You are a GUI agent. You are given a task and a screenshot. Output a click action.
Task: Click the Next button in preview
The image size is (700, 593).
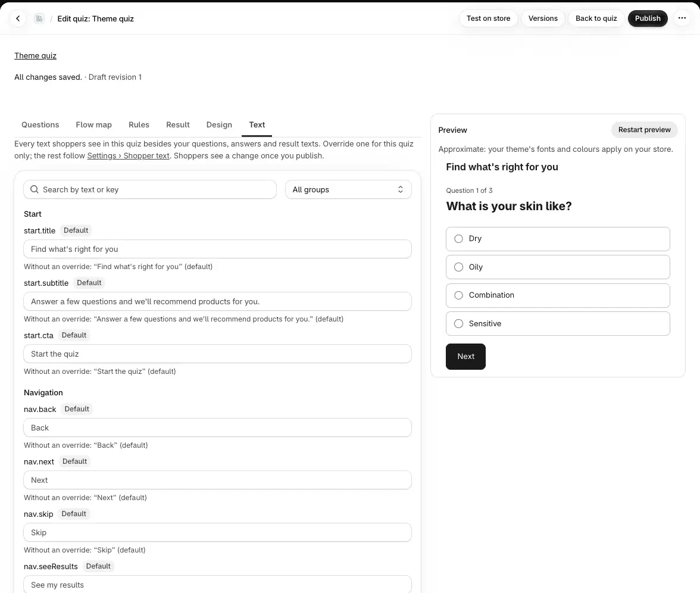465,356
